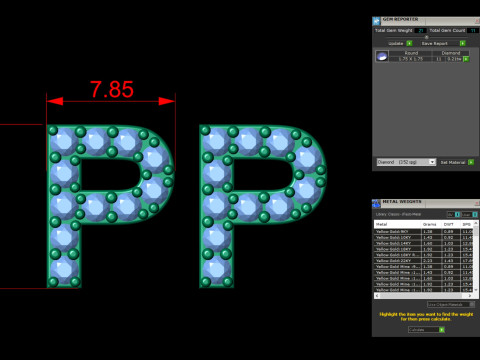Click the metal list scroll-up arrow
Viewport: 480px width, 360px height.
pos(476,223)
